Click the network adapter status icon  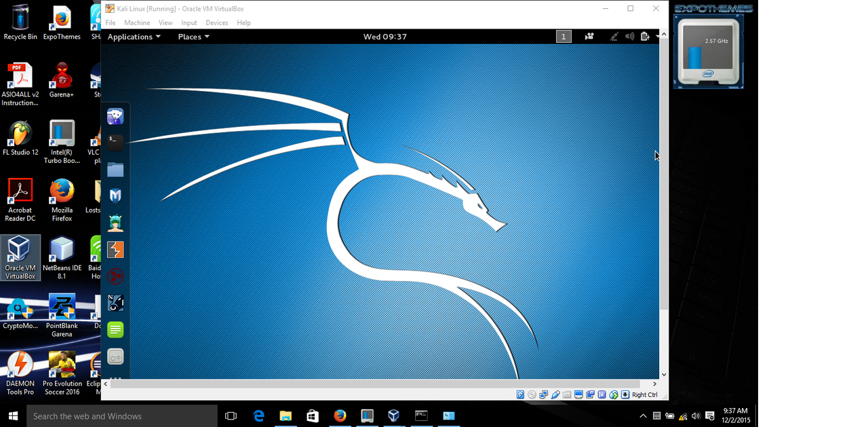click(544, 394)
